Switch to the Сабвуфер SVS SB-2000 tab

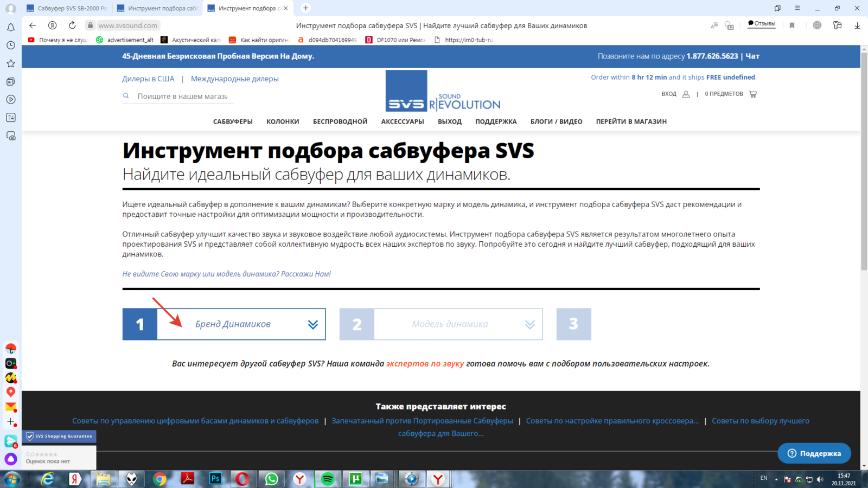[x=67, y=8]
